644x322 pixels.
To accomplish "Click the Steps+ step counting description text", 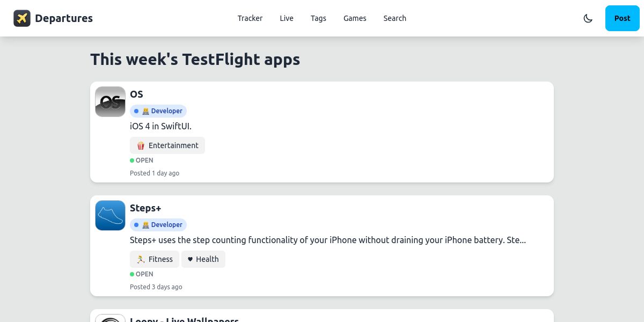I will point(328,240).
